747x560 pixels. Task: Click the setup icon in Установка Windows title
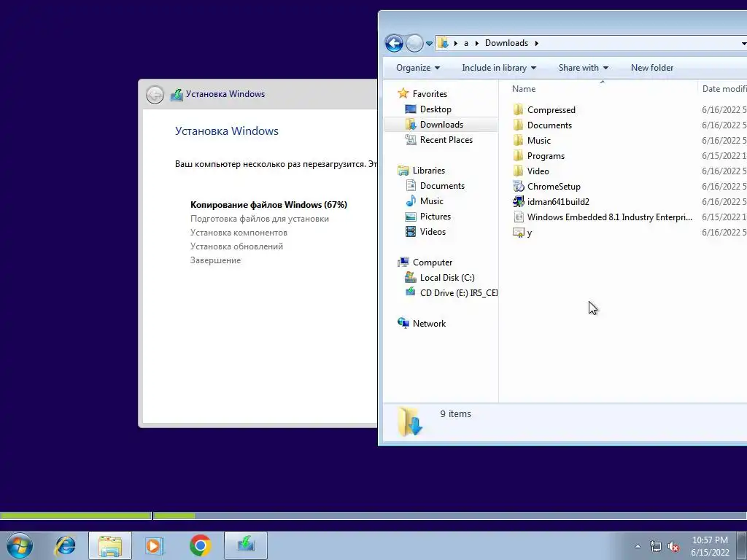click(177, 94)
